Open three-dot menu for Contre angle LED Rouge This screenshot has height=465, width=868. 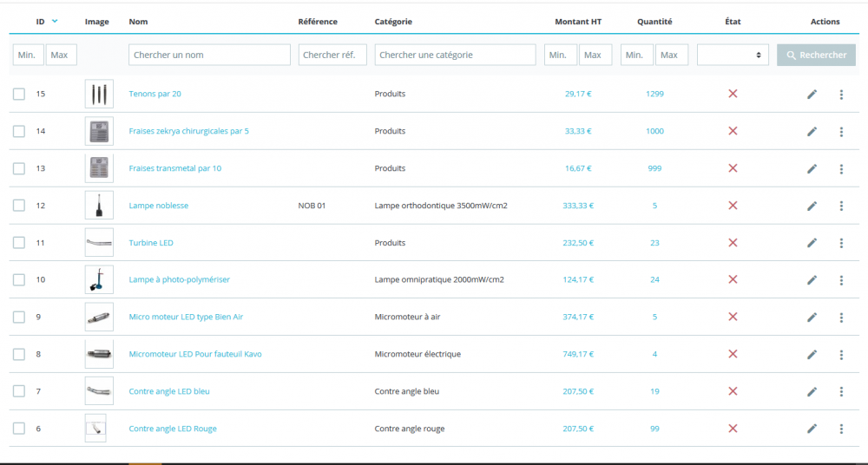tap(841, 429)
